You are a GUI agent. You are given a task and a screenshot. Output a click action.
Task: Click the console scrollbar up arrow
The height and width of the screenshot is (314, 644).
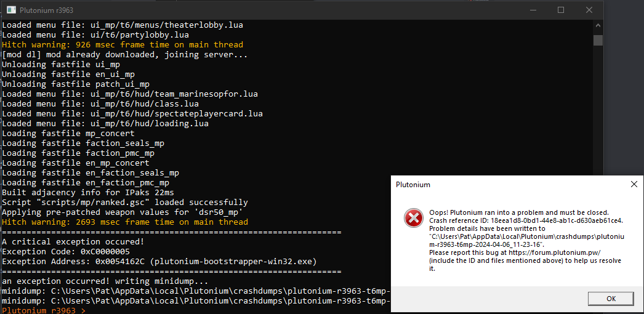coord(598,25)
